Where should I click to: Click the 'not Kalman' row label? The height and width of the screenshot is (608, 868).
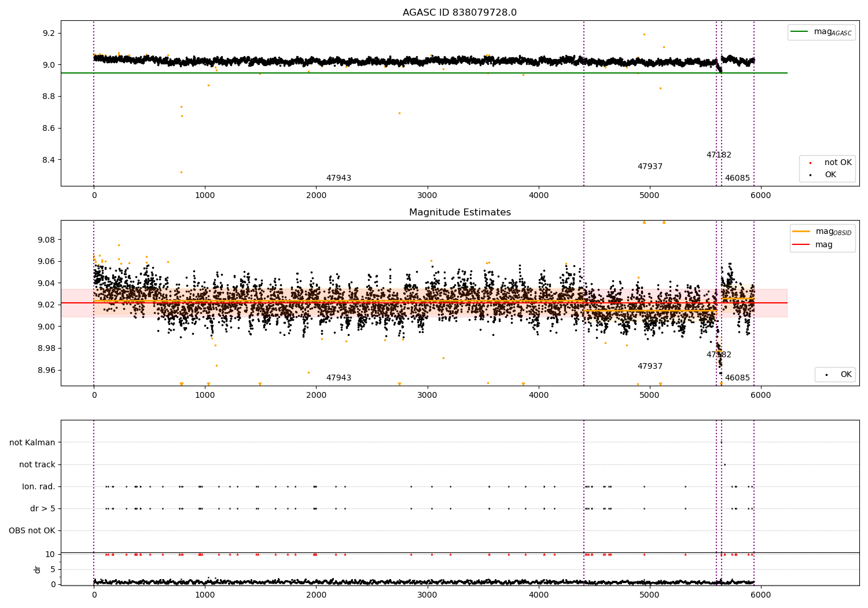(x=32, y=442)
